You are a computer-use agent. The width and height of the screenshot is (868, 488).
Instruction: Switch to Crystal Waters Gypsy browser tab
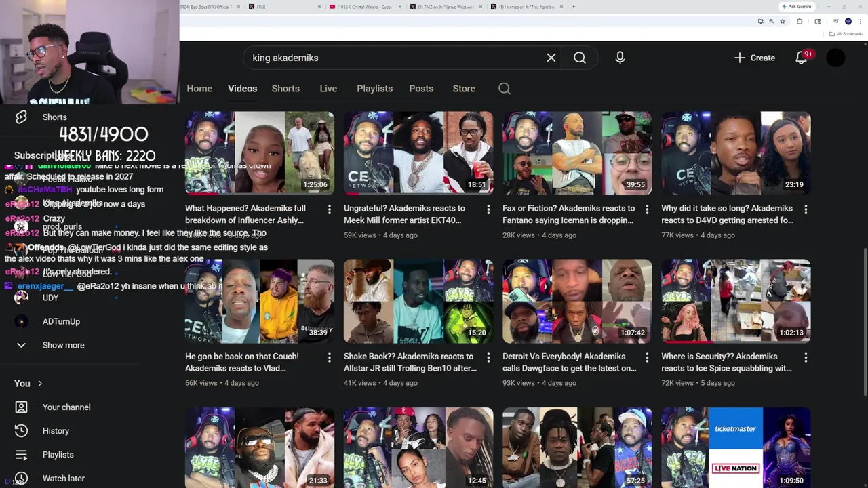pos(366,7)
